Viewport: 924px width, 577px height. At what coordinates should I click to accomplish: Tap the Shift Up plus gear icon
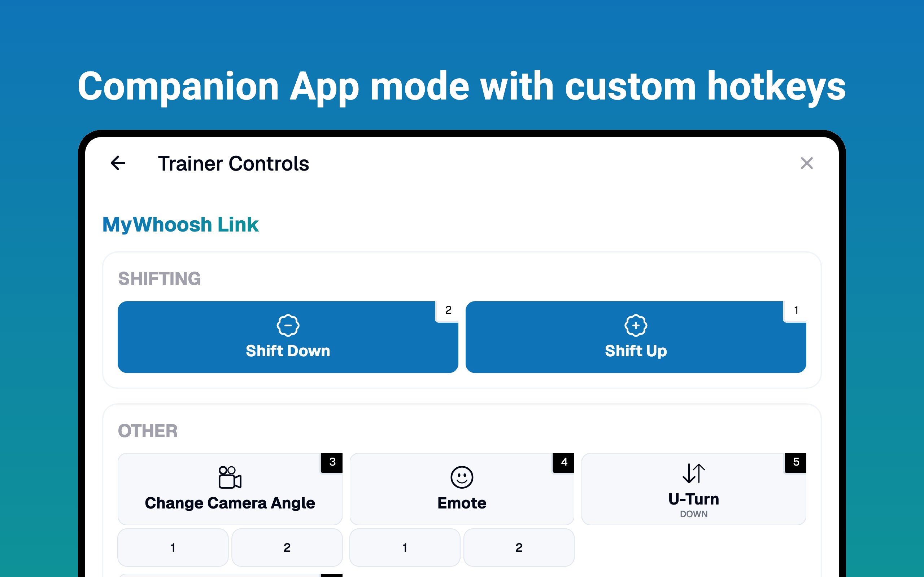pos(636,326)
